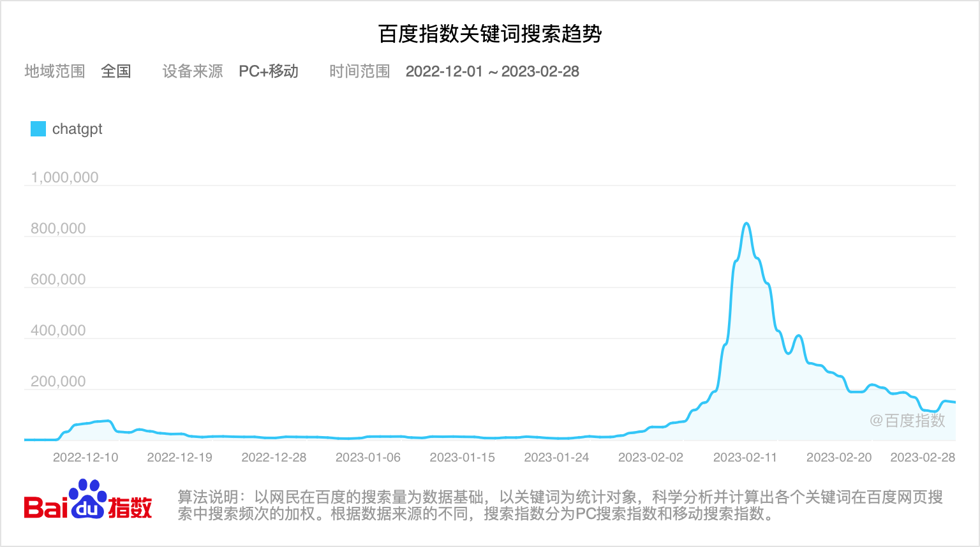Click the 2023-02-20 x-axis date
The height and width of the screenshot is (547, 980).
click(839, 457)
